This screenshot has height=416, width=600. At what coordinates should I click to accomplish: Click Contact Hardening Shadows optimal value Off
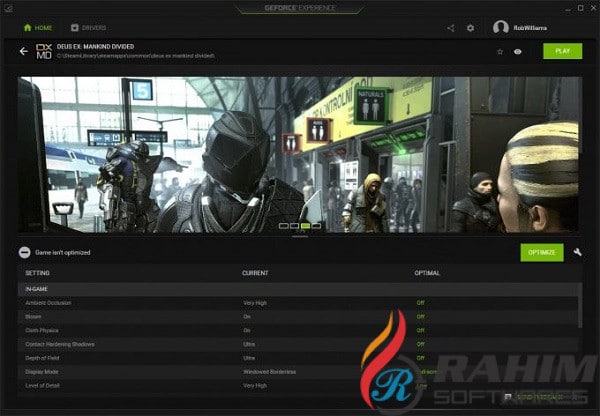421,344
